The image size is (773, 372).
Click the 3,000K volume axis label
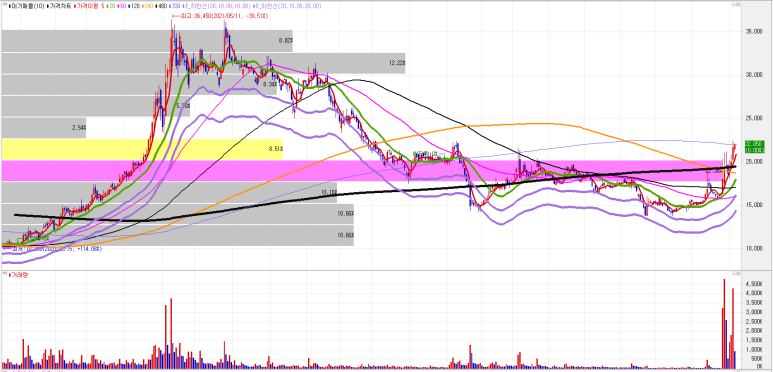(755, 312)
